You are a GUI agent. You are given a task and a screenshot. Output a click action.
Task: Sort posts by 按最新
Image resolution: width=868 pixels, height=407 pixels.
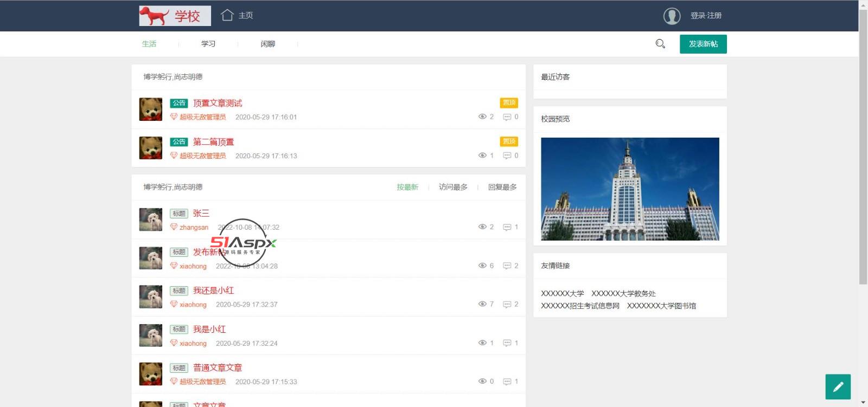[x=407, y=187]
